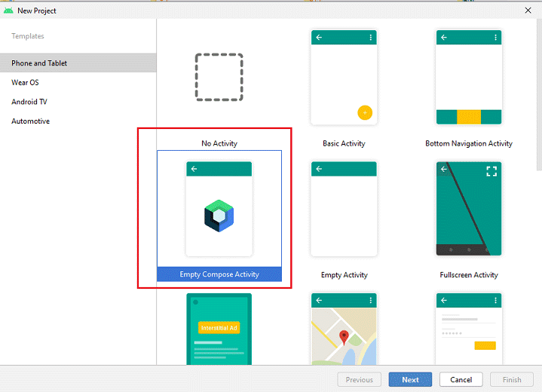Screen dimensions: 542x392
Task: Click the fullscreen expand icon in Fullscreen Activity
Action: pyautogui.click(x=491, y=171)
